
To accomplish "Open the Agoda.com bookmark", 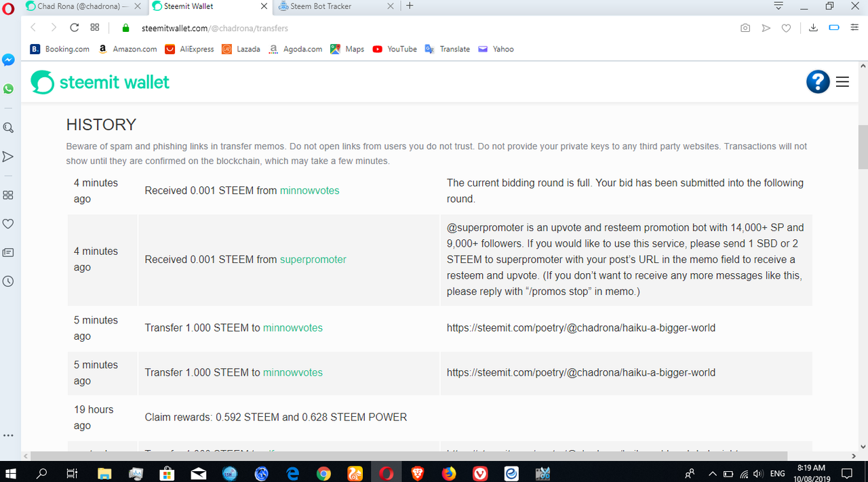I will coord(296,49).
